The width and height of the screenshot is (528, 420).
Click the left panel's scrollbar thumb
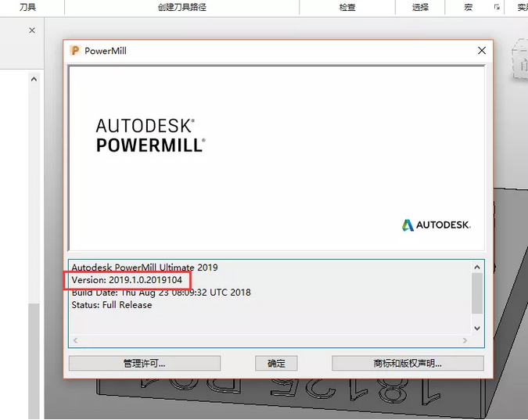[34, 361]
